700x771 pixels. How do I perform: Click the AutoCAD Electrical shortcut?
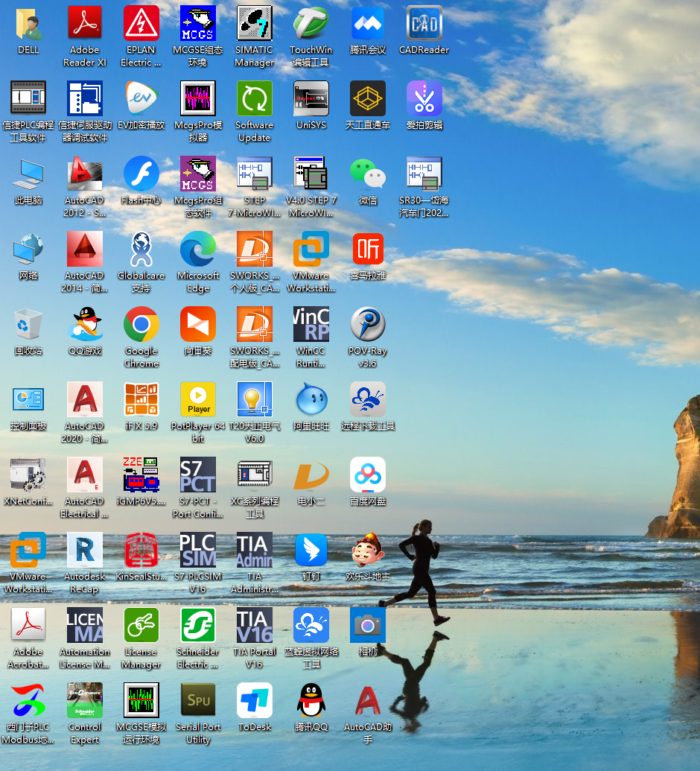tap(85, 475)
